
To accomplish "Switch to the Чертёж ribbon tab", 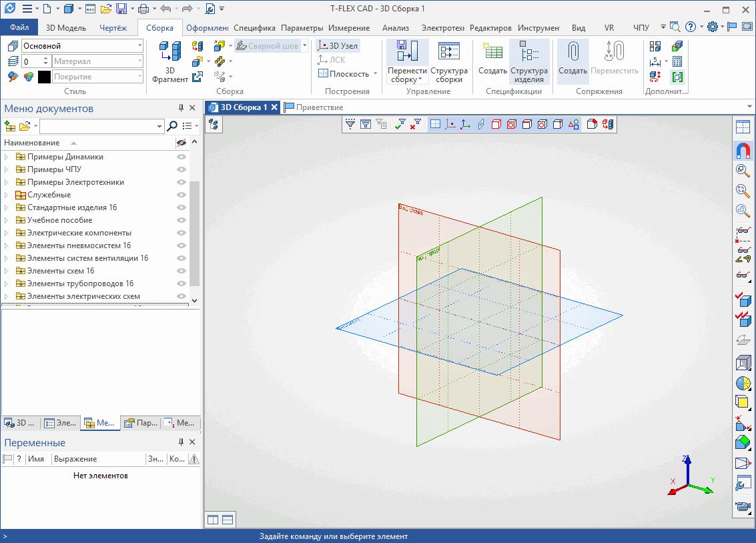I will (113, 28).
